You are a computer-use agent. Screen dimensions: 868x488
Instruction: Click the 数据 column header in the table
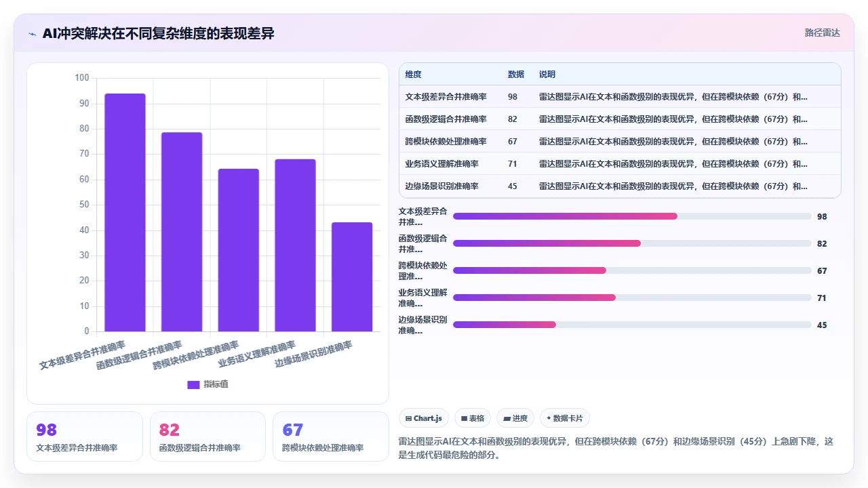(x=516, y=75)
